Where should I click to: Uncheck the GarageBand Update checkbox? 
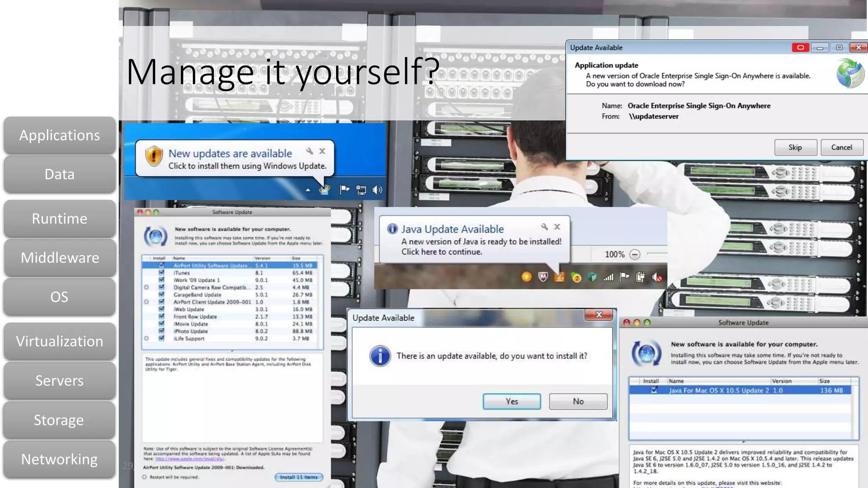(161, 294)
